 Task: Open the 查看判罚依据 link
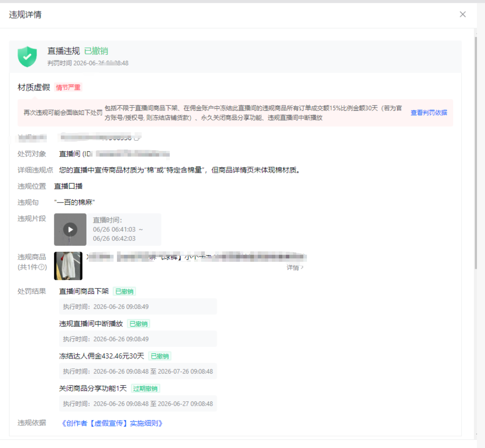429,112
